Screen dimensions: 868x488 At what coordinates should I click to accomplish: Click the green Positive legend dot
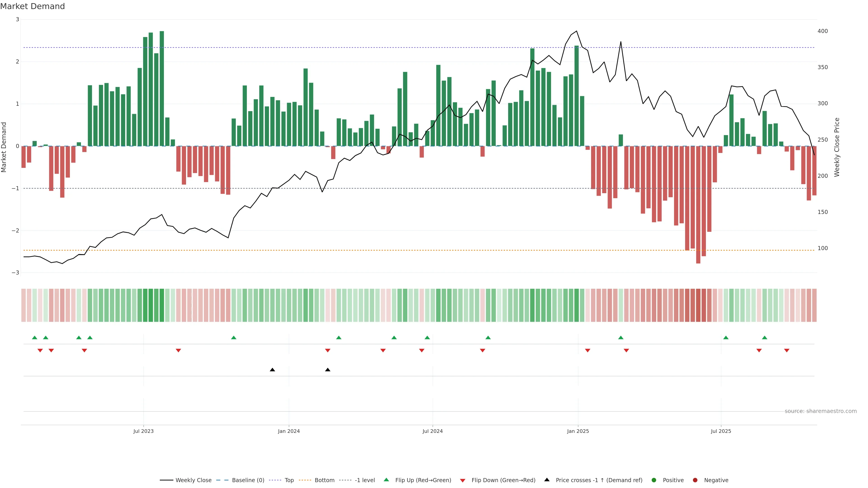pos(654,480)
